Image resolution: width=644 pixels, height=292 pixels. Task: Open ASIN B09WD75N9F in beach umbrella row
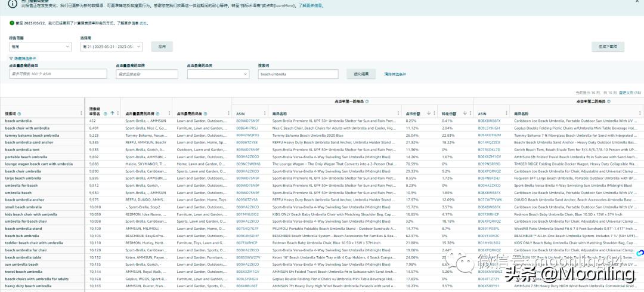tap(247, 121)
